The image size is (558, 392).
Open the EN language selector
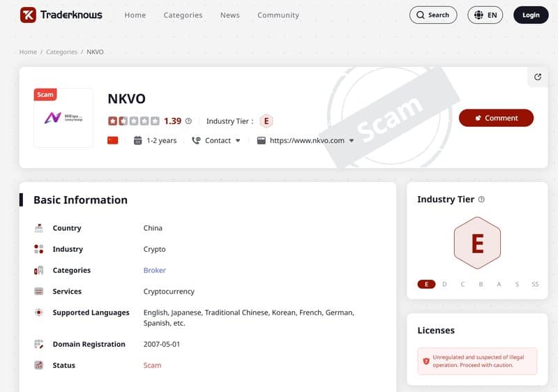click(485, 15)
